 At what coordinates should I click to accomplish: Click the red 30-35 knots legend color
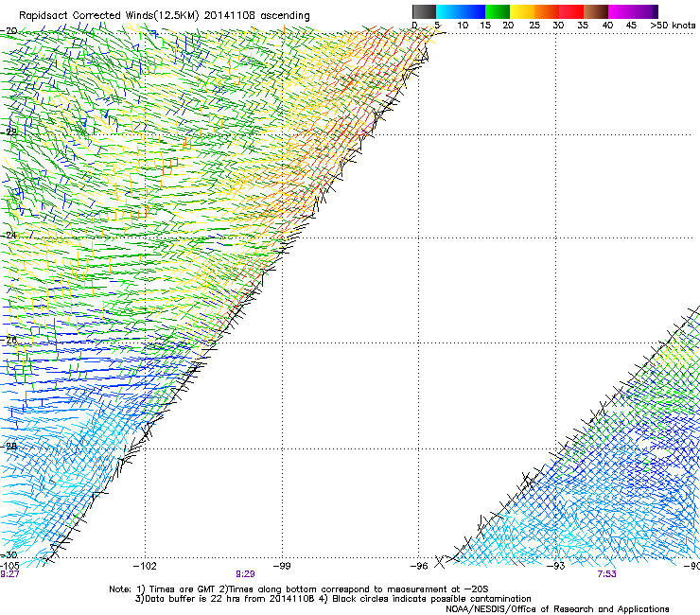571,11
